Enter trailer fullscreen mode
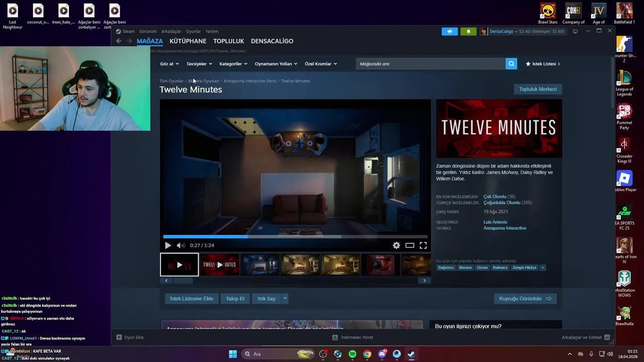 pos(423,245)
